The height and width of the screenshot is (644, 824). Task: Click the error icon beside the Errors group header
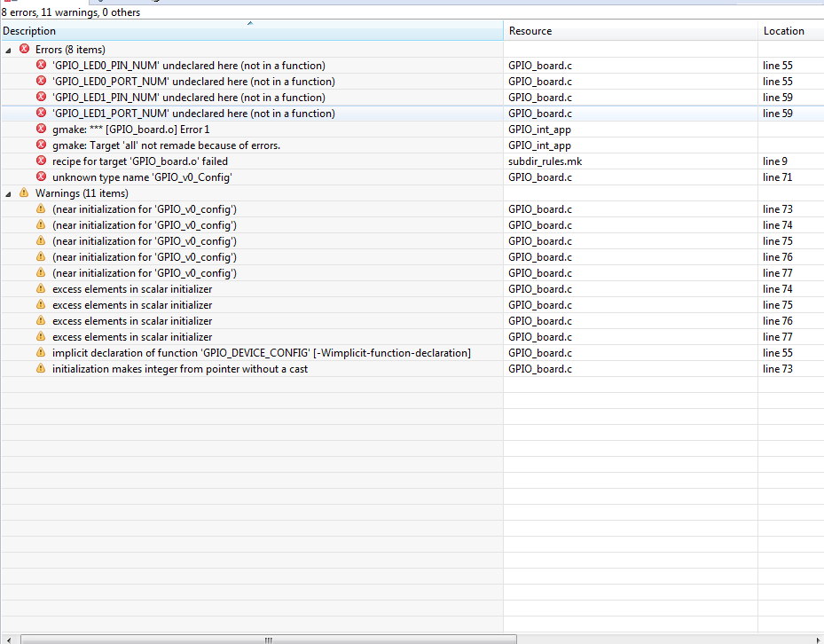pos(24,49)
